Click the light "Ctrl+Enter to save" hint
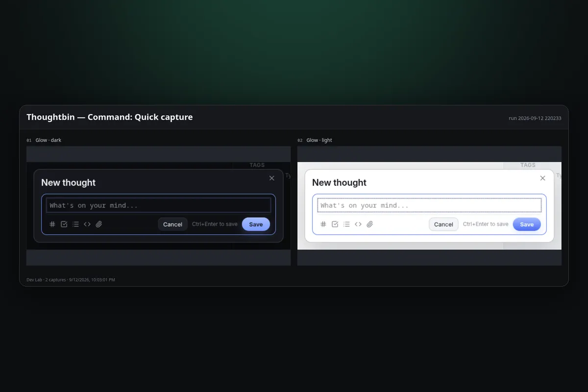 (486, 224)
